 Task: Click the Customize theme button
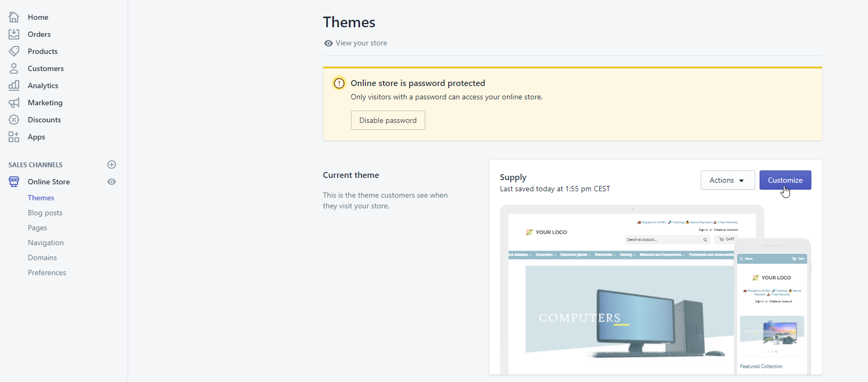(x=785, y=180)
